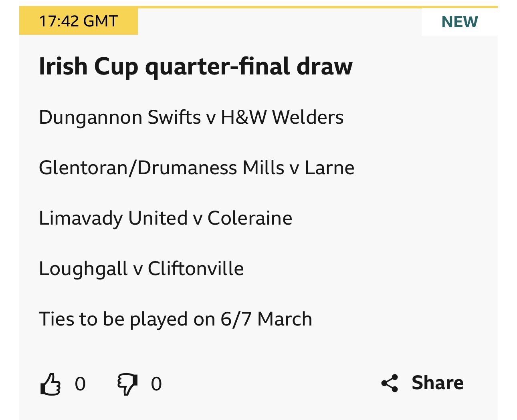Click the H&W Welders team name

[282, 117]
